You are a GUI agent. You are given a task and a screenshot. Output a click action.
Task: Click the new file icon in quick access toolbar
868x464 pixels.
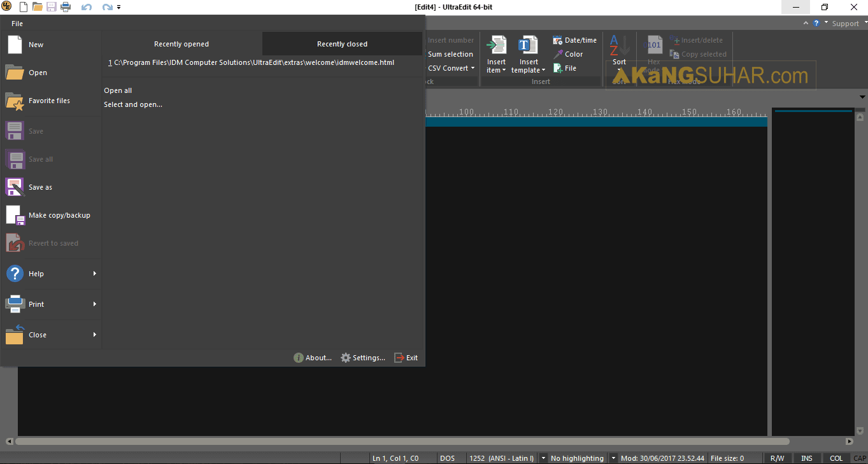click(x=24, y=7)
